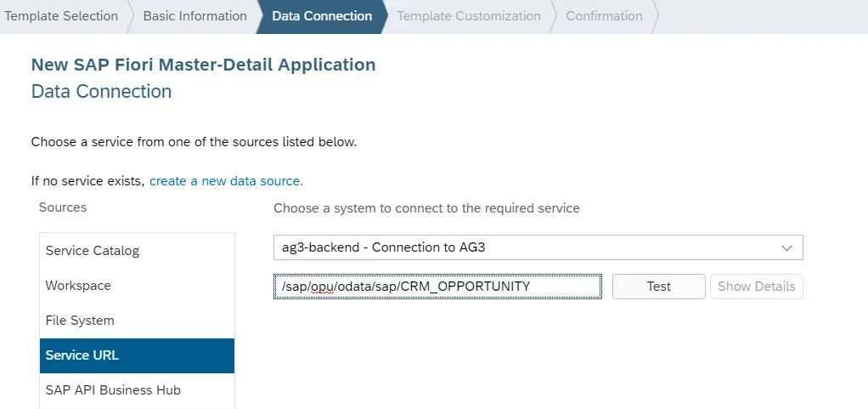Viewport: 868px width, 409px height.
Task: Go back to Template Selection step
Action: 61,16
